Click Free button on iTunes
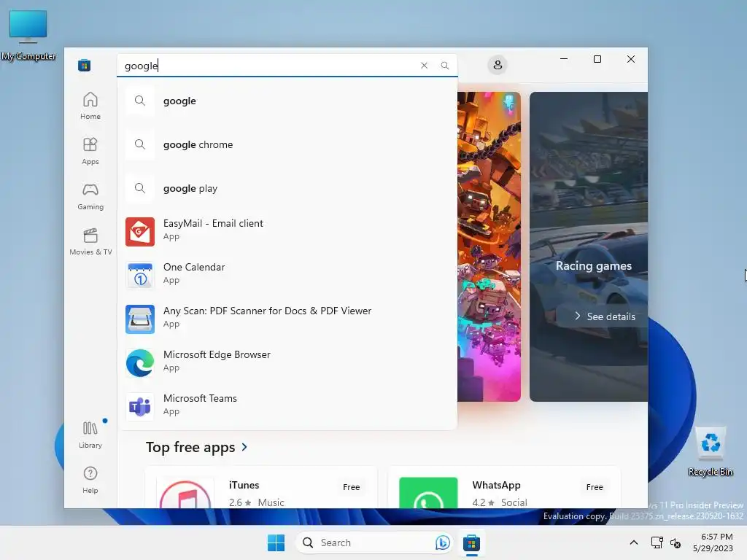 351,487
